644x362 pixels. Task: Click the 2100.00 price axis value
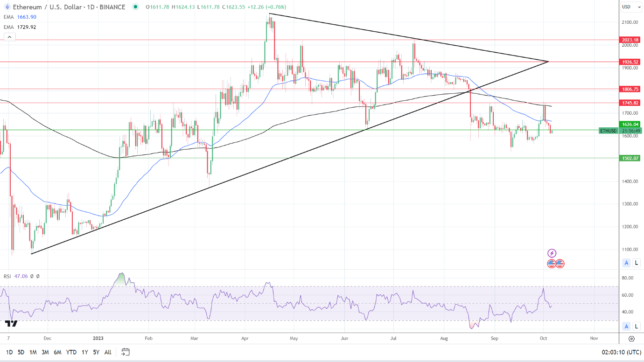630,22
